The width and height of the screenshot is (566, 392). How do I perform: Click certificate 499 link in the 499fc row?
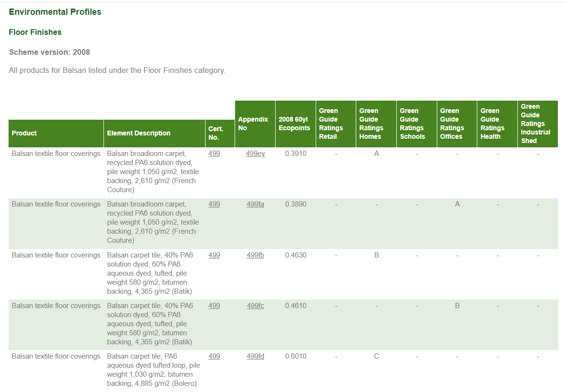click(x=214, y=306)
